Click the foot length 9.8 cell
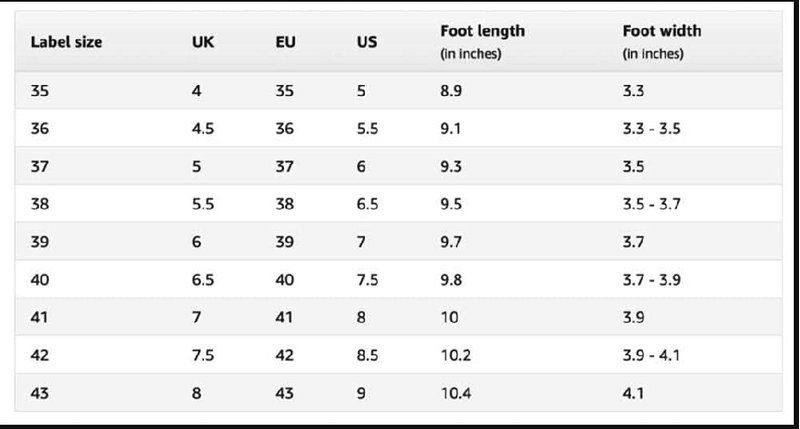 click(x=451, y=280)
